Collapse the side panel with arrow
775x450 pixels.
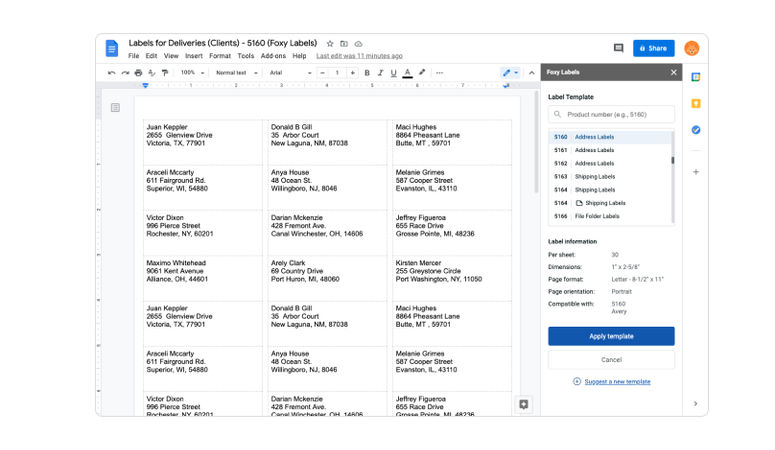tap(695, 404)
